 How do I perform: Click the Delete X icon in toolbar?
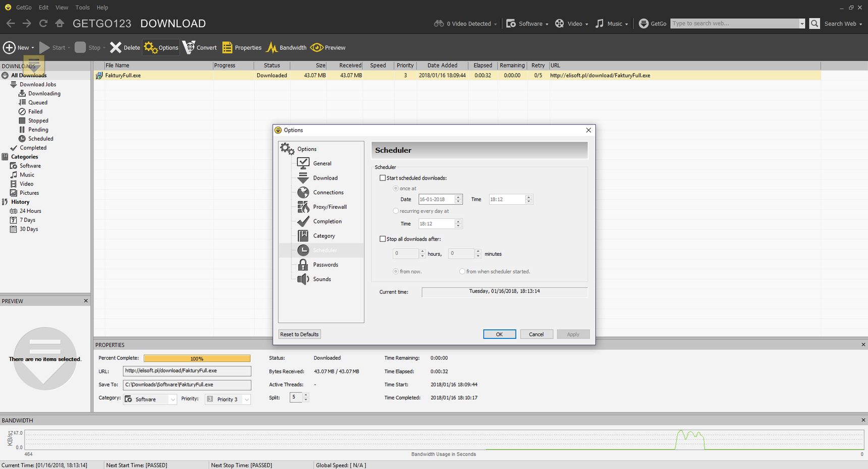[x=116, y=47]
